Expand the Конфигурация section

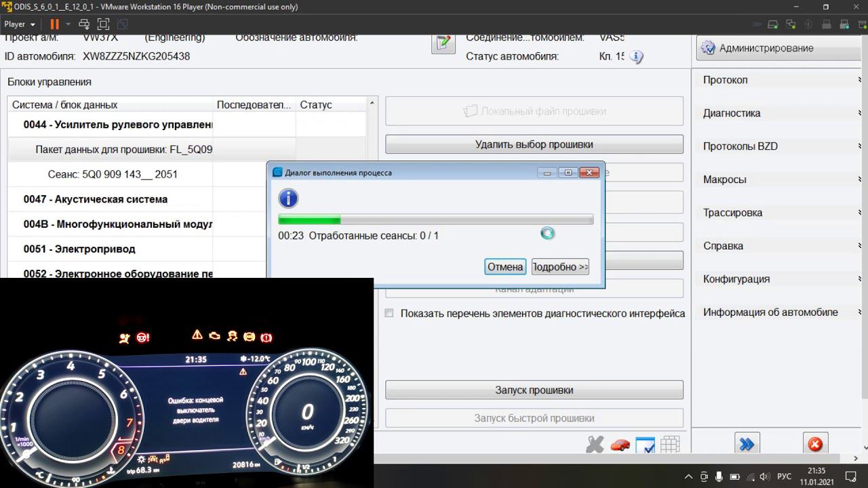[x=781, y=279]
